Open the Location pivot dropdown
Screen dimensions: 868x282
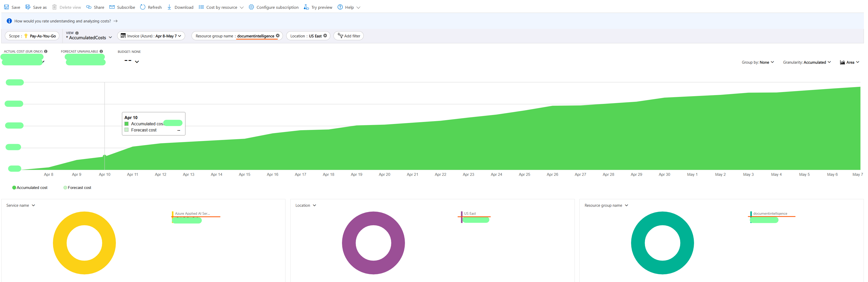[x=306, y=205]
